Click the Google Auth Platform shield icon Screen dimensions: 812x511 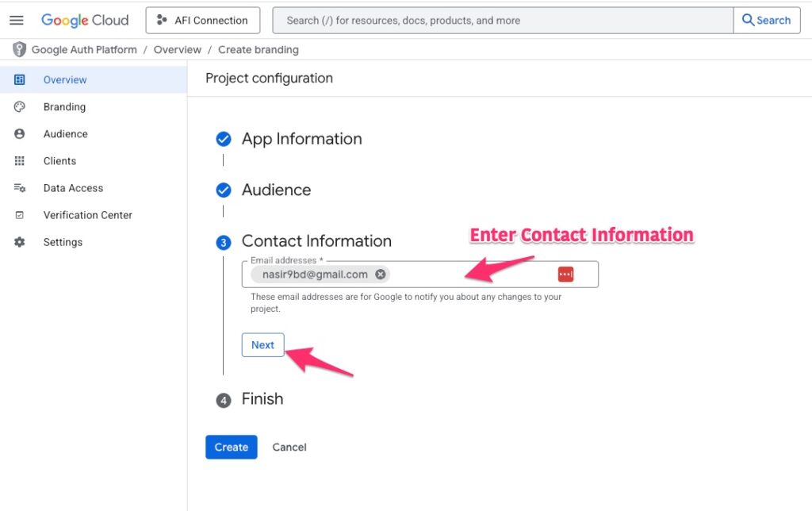[19, 49]
